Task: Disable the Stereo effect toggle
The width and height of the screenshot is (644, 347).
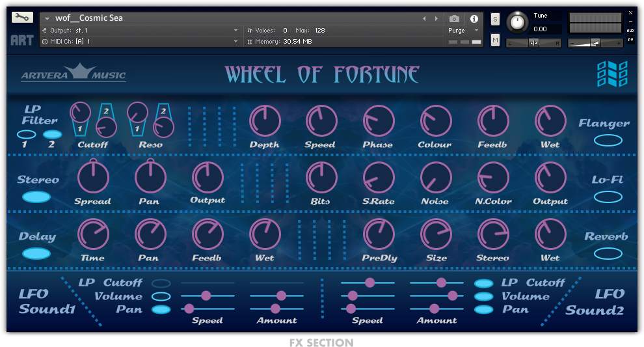Action: tap(37, 197)
